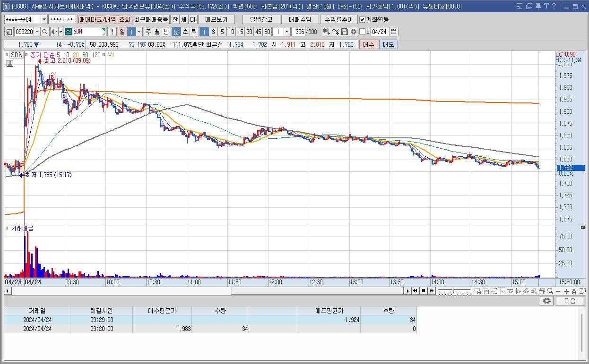Toggle the D checkbox beside date field
This screenshot has height=364, width=589.
pyautogui.click(x=363, y=32)
